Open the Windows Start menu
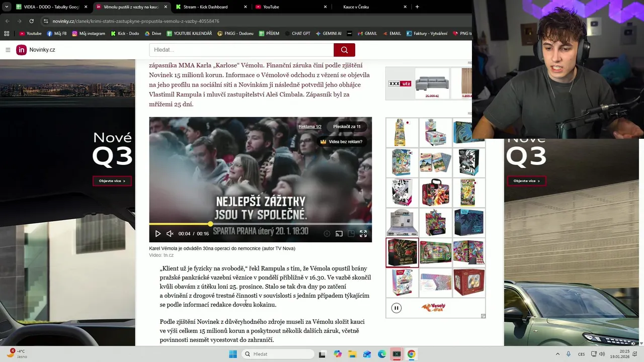 click(x=233, y=354)
